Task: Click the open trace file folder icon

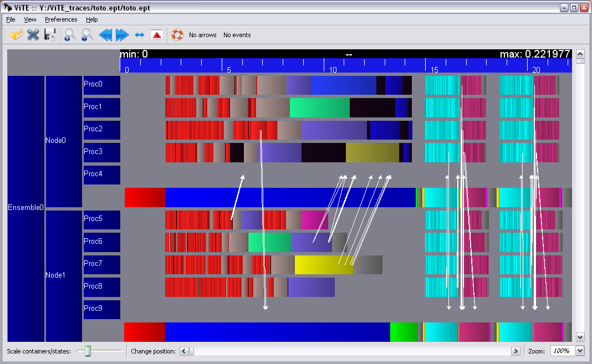Action: (x=16, y=35)
